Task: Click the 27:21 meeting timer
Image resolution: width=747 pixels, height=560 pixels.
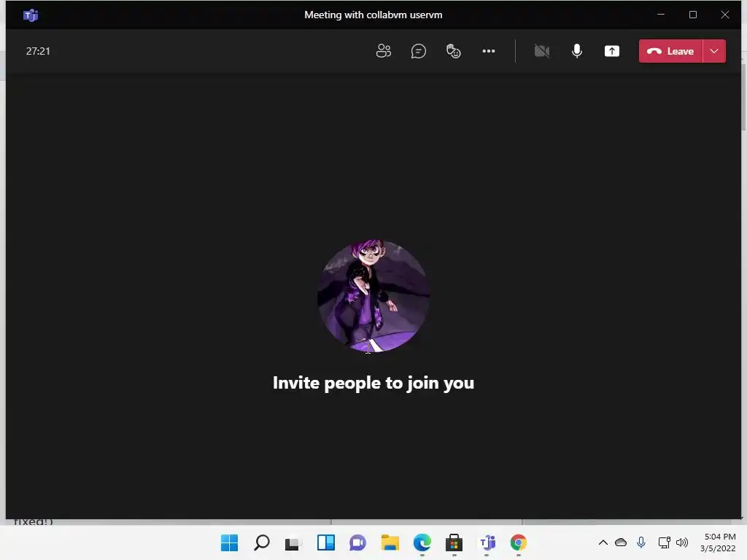Action: [x=38, y=51]
